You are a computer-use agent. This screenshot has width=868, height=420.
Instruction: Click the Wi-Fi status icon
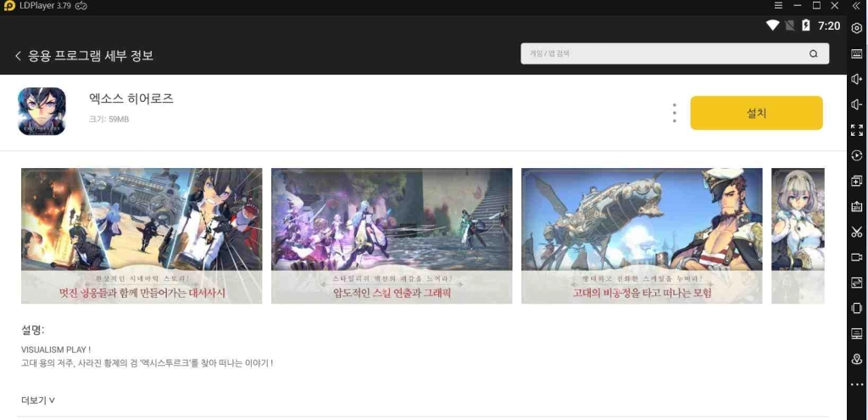click(x=773, y=25)
